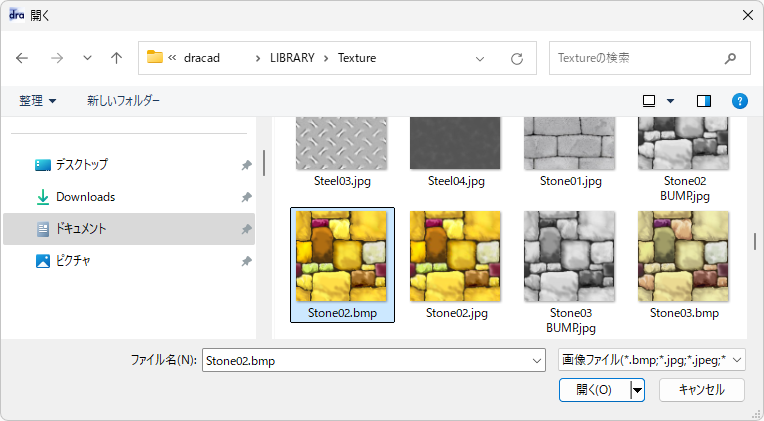Click the file list scrollbar thumb
Image resolution: width=764 pixels, height=421 pixels.
[x=755, y=242]
